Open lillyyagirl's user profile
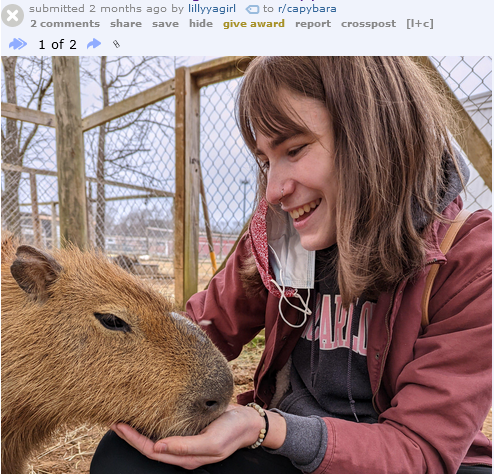494x474 pixels. (212, 9)
